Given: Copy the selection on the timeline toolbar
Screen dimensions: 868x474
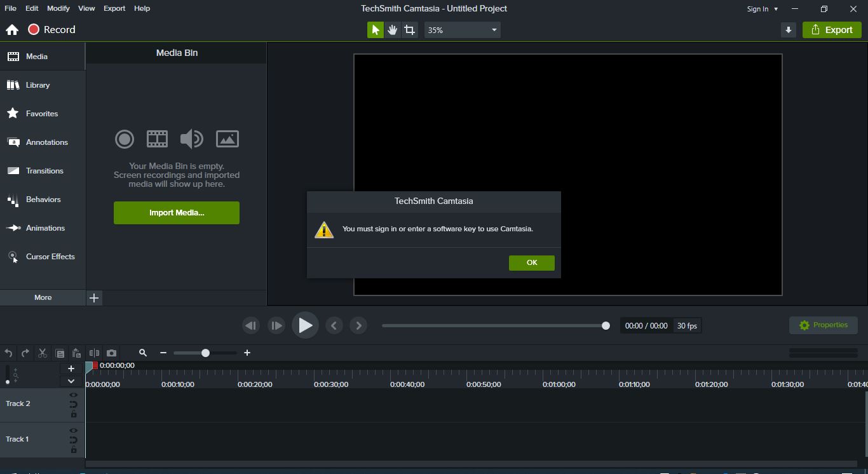Looking at the screenshot, I should pyautogui.click(x=60, y=353).
